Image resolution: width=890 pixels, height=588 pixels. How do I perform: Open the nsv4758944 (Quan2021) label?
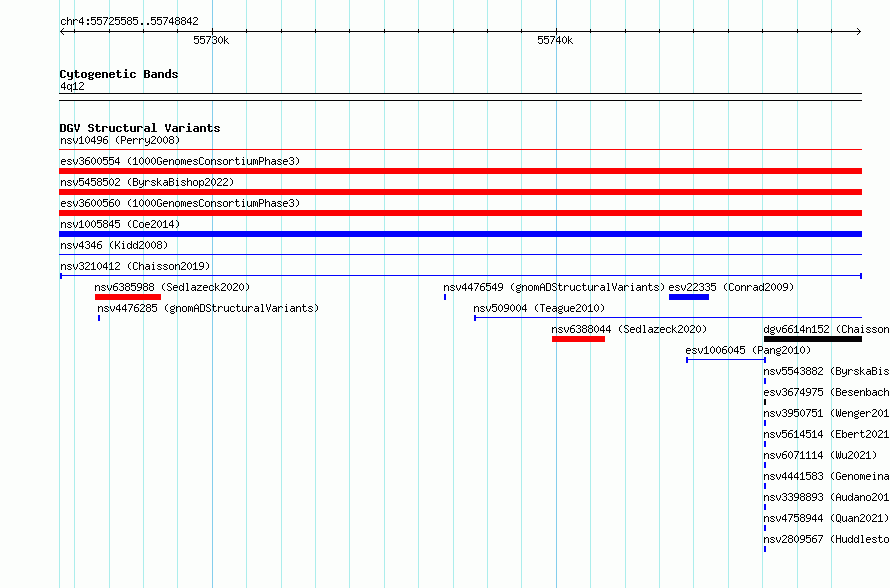click(826, 518)
